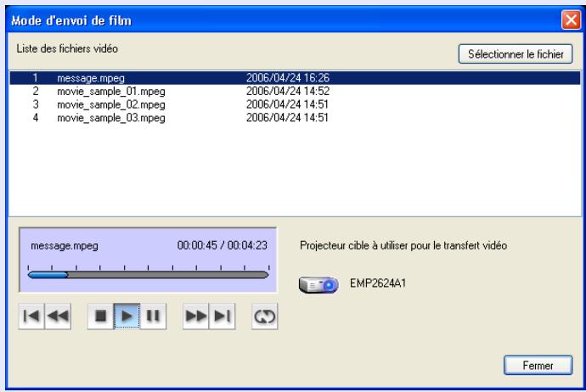Viewport: 586px width, 392px height.
Task: Click the EMP2624A1 projector name
Action: coord(378,283)
